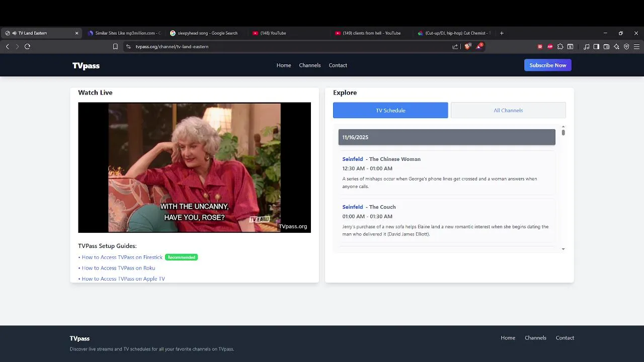
Task: Select the All Channels tab
Action: click(x=508, y=110)
